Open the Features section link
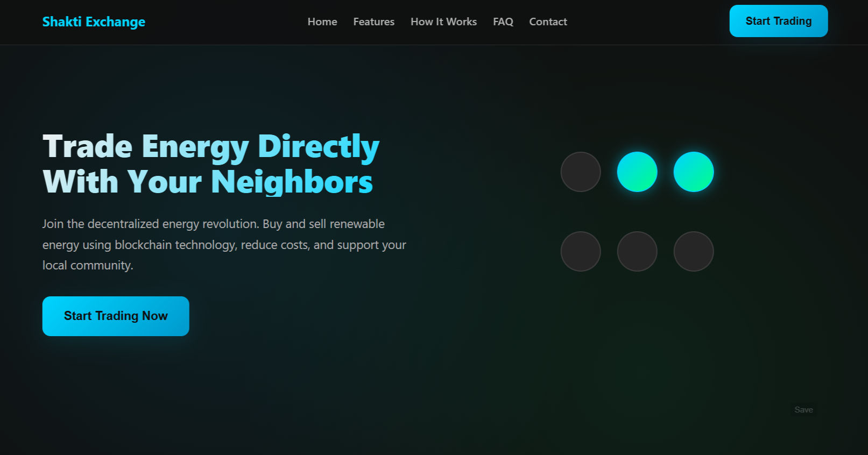The image size is (868, 455). (374, 22)
